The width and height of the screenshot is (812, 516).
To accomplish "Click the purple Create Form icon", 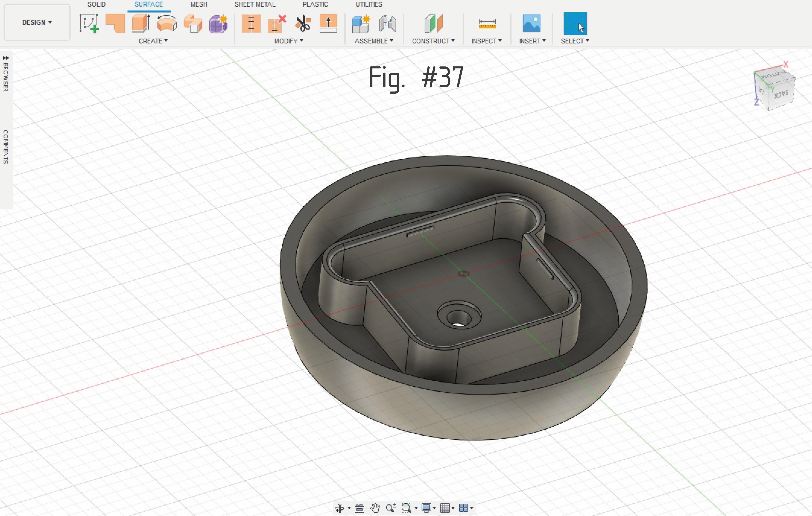I will [219, 23].
